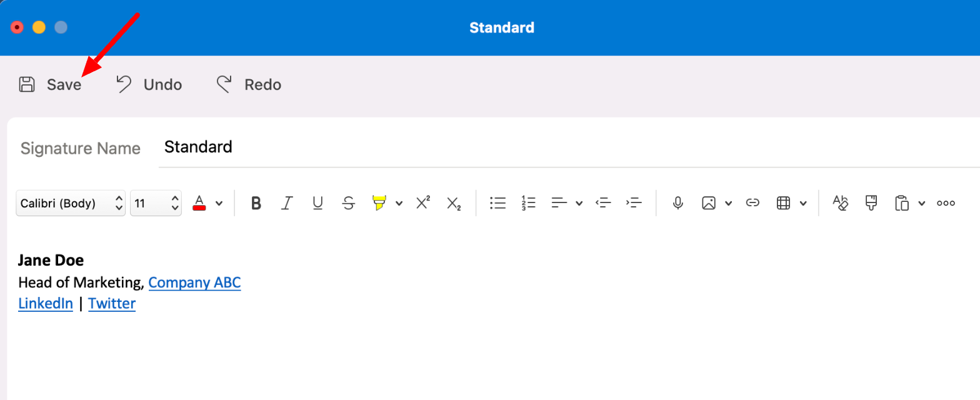Insert a hyperlink with the link icon
The width and height of the screenshot is (980, 400).
pyautogui.click(x=752, y=203)
